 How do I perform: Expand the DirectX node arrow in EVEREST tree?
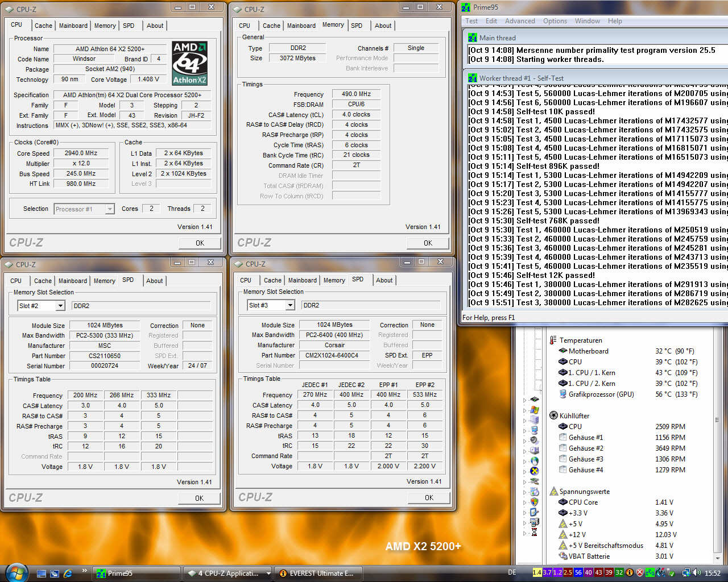tap(524, 472)
